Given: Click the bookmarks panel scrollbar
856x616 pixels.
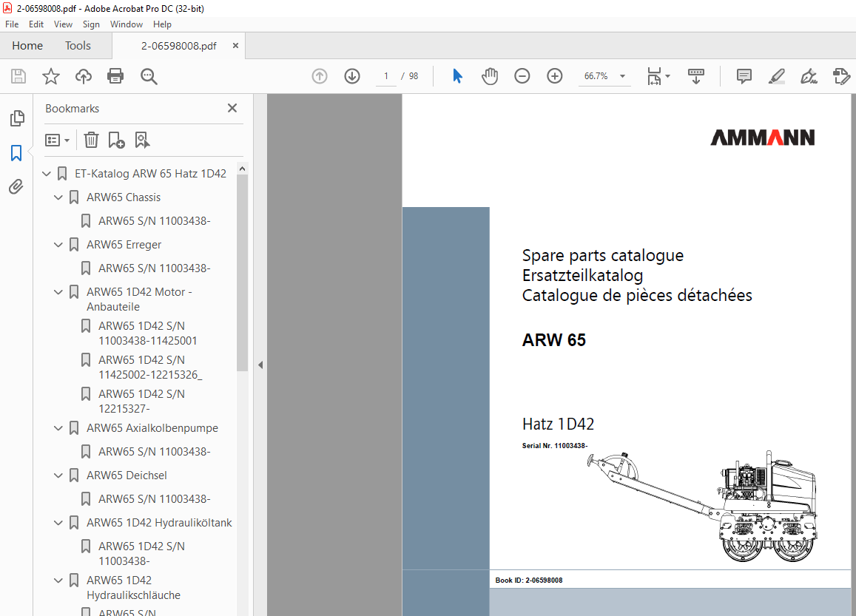Looking at the screenshot, I should coord(243,273).
